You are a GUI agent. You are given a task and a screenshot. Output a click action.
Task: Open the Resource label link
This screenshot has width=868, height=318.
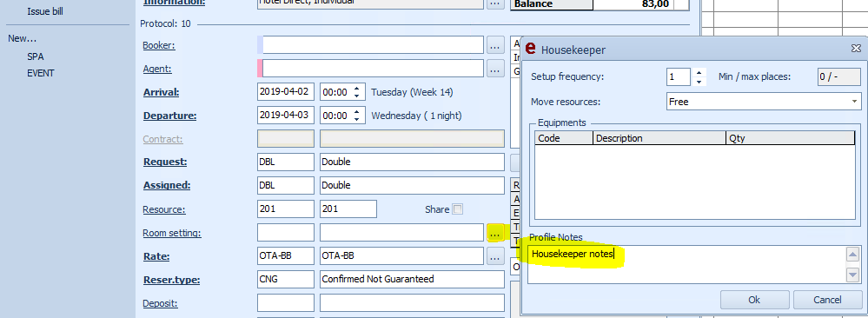pos(164,210)
